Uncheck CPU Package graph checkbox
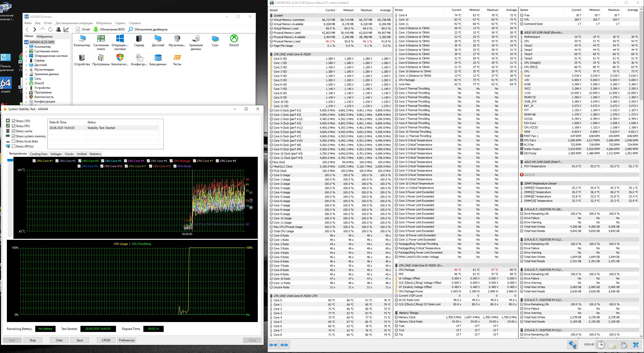This screenshot has height=353, width=644. (171, 161)
